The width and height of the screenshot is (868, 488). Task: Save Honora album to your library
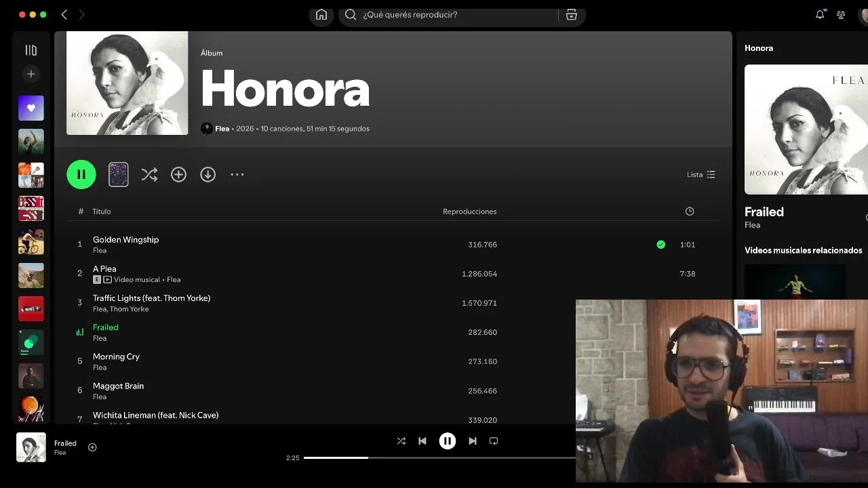178,174
